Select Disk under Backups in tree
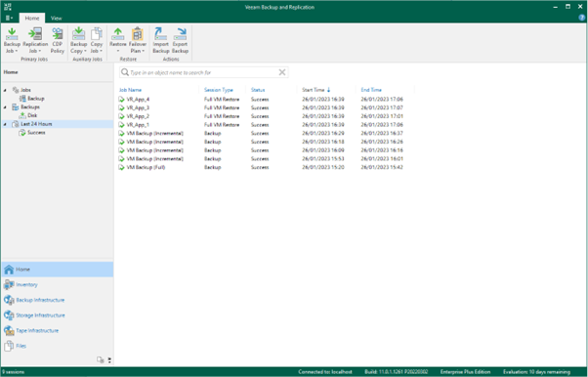This screenshot has height=377, width=588. click(32, 115)
